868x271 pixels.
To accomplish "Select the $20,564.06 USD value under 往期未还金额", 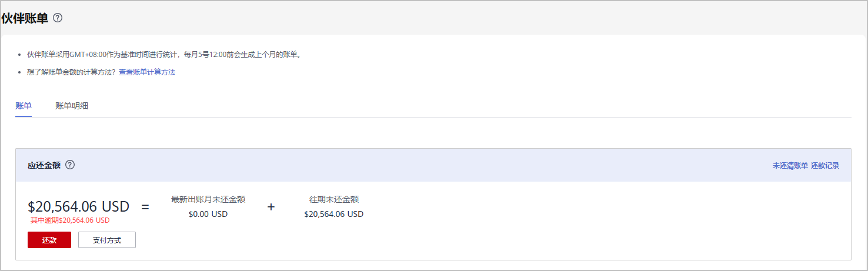I will pos(334,214).
